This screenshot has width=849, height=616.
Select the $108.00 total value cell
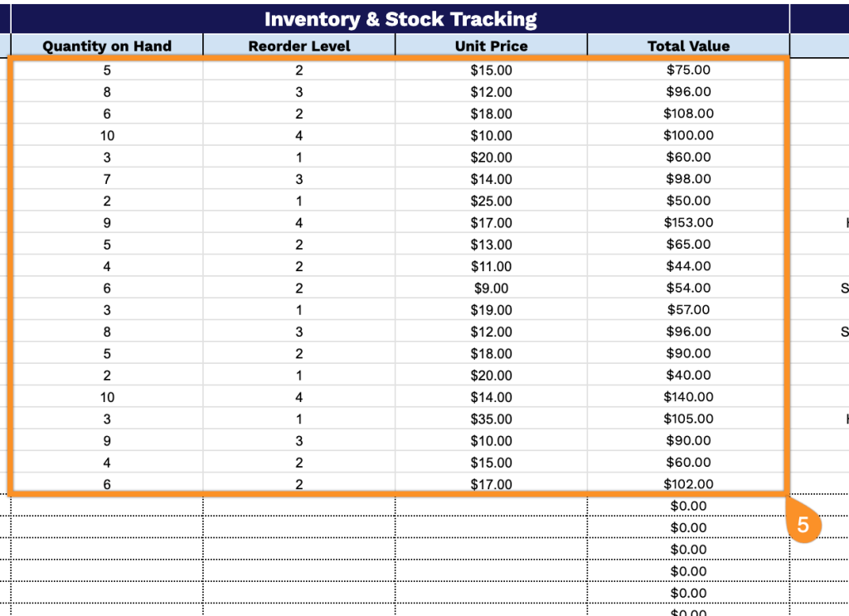point(688,114)
